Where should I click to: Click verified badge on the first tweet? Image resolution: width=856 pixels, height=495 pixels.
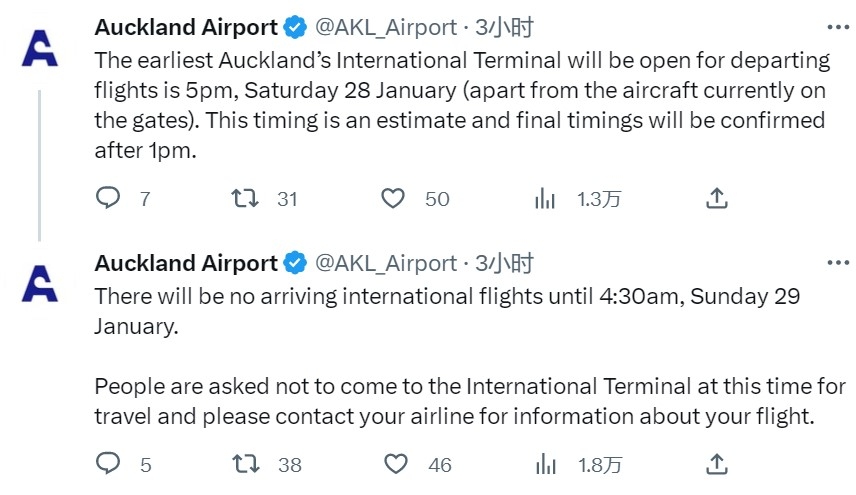295,27
